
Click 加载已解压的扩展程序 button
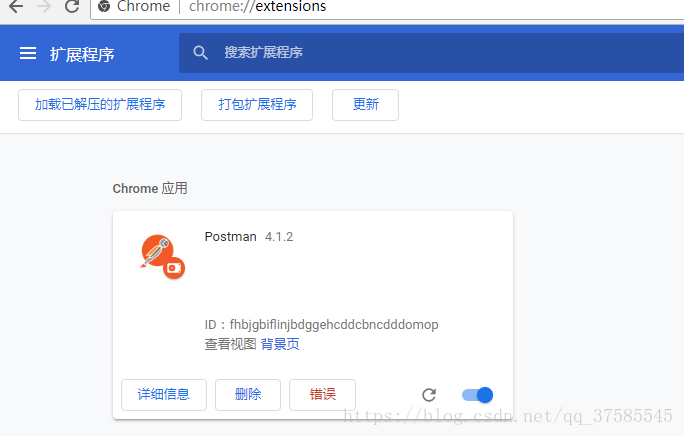point(100,105)
